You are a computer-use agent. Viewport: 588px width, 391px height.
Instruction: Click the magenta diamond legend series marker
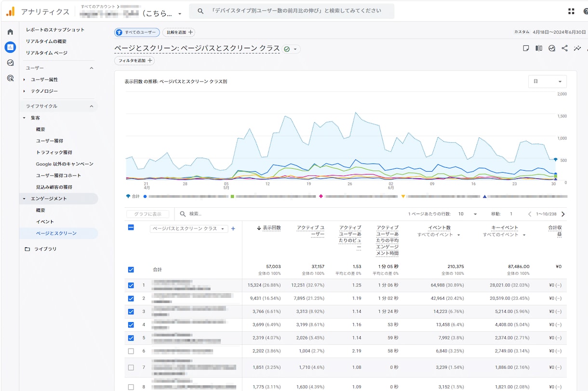(x=321, y=196)
